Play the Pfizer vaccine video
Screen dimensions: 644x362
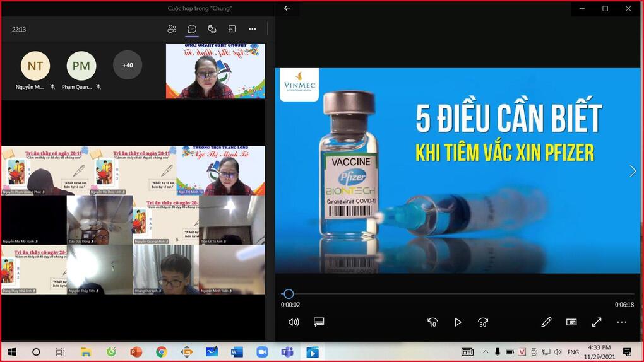click(458, 322)
